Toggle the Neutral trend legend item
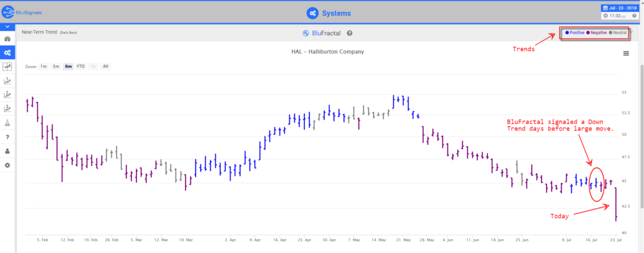644x253 pixels. pyautogui.click(x=618, y=33)
